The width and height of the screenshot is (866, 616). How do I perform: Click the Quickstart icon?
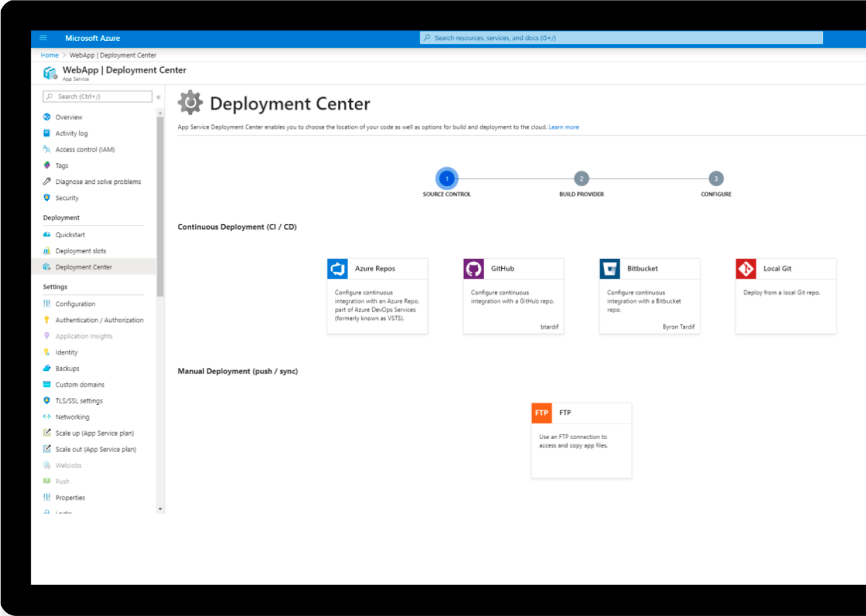(47, 234)
